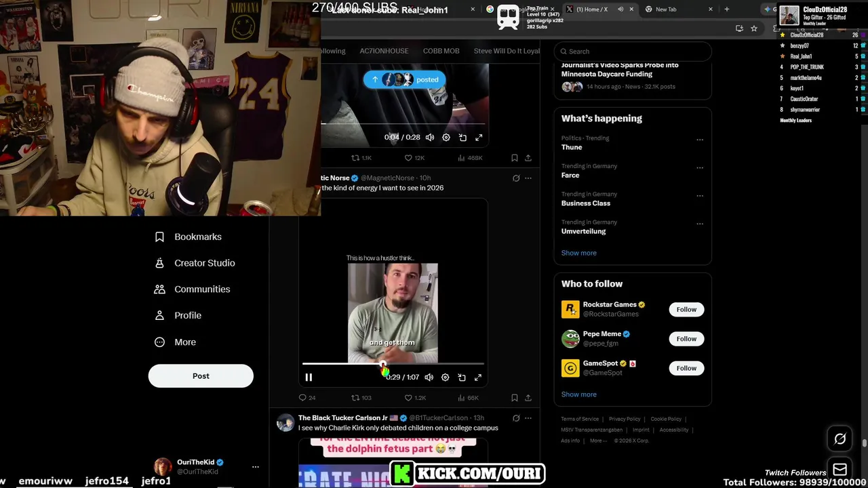This screenshot has height=488, width=868.
Task: Mute the Home / X browser tab
Action: tap(620, 9)
